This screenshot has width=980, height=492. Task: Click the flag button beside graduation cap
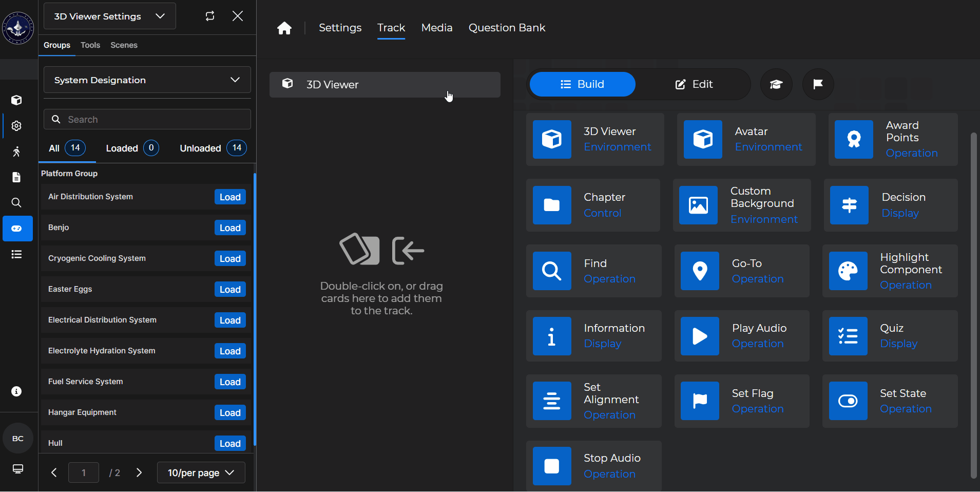coord(818,84)
